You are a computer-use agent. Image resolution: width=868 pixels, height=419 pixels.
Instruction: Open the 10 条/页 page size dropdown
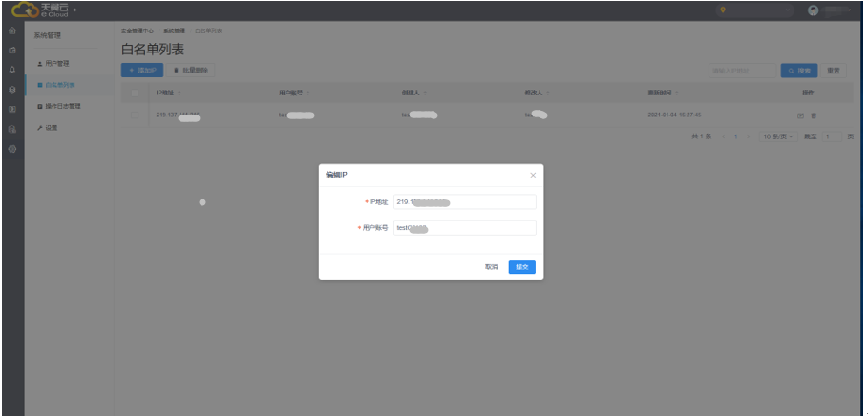(778, 136)
